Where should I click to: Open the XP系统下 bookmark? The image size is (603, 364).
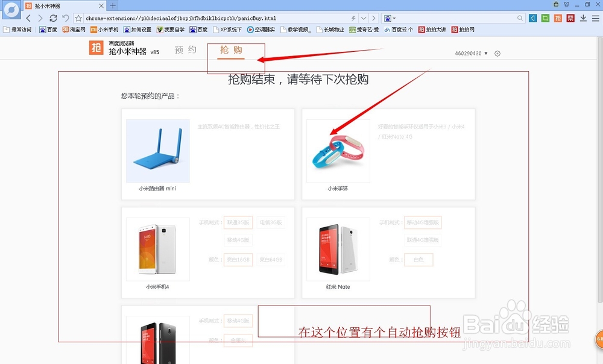pyautogui.click(x=227, y=30)
